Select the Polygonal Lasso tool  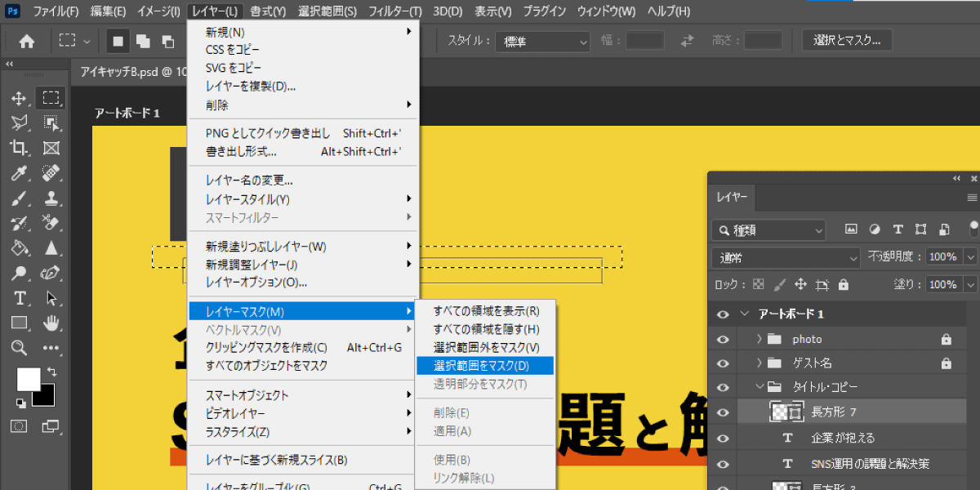click(x=20, y=123)
